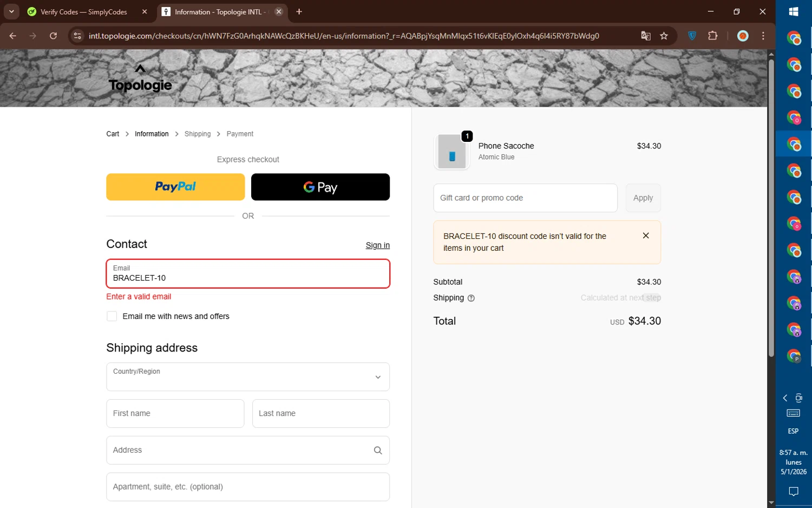Click the Topologie logo
Viewport: 812px width, 508px height.
tap(140, 79)
